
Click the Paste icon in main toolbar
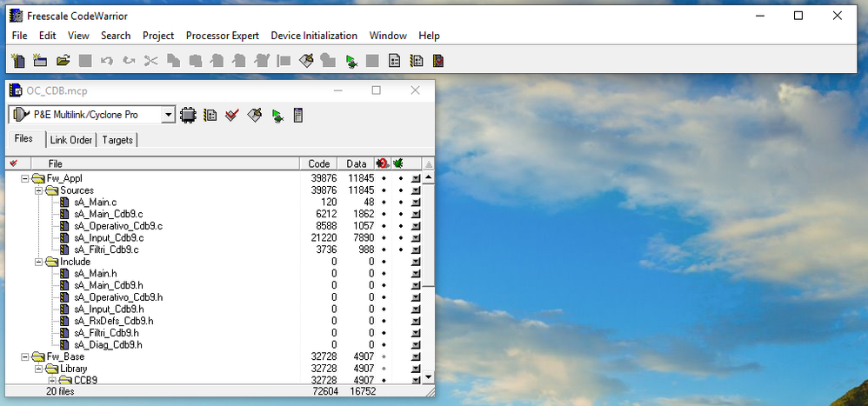click(x=196, y=60)
